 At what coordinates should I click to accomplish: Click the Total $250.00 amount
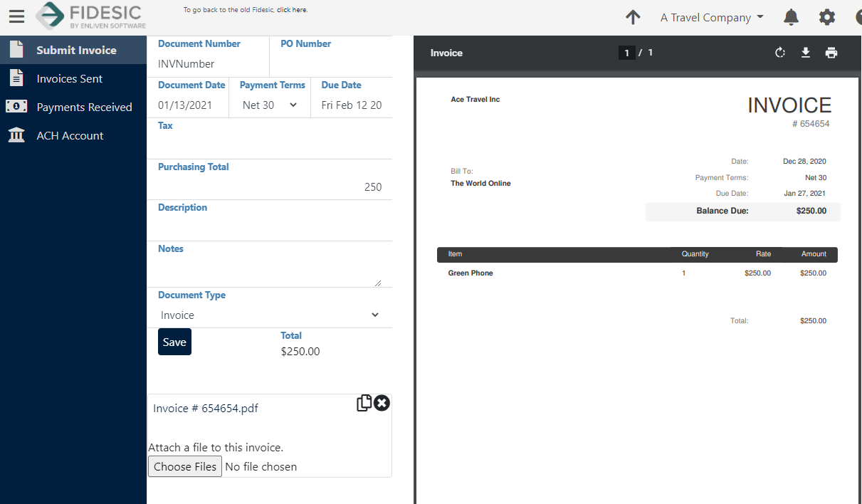(x=300, y=351)
